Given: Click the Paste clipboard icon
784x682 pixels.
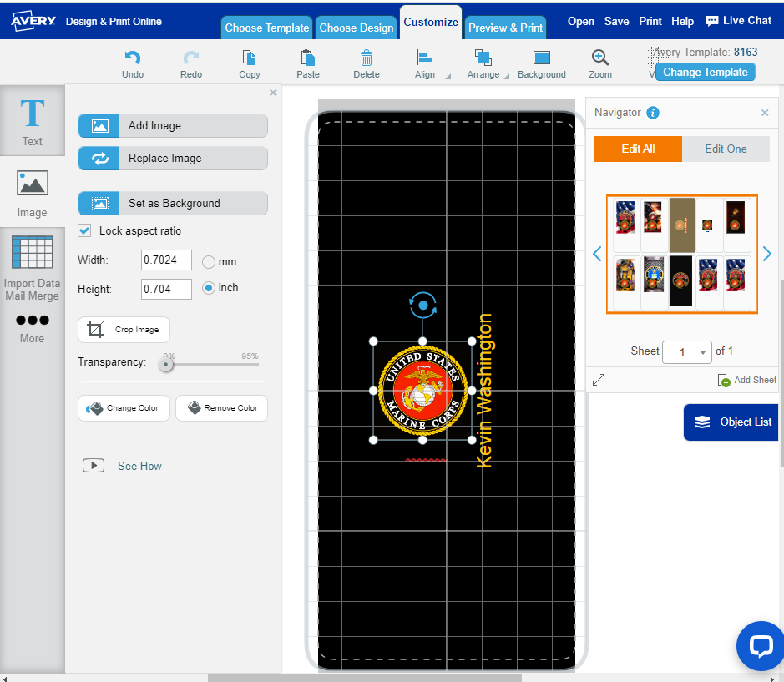Looking at the screenshot, I should (307, 58).
